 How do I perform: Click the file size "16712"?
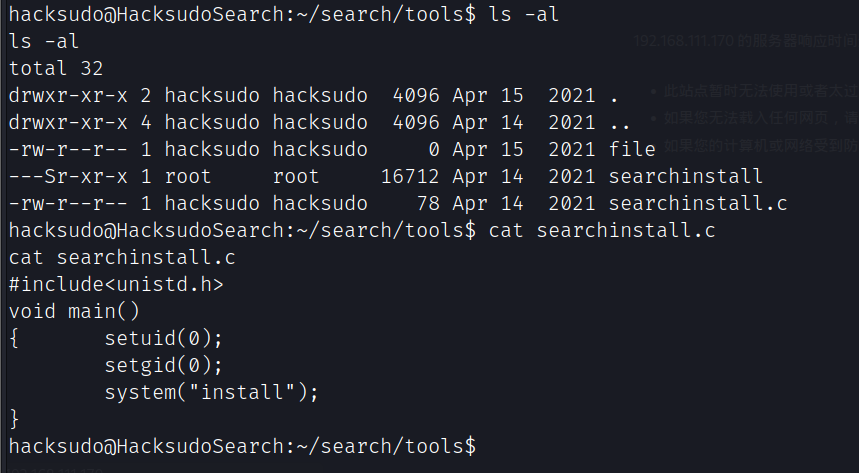(410, 177)
